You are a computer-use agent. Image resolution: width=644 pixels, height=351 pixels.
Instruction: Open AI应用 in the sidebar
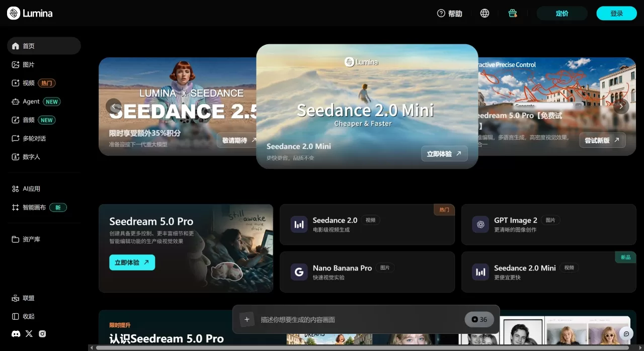click(44, 189)
